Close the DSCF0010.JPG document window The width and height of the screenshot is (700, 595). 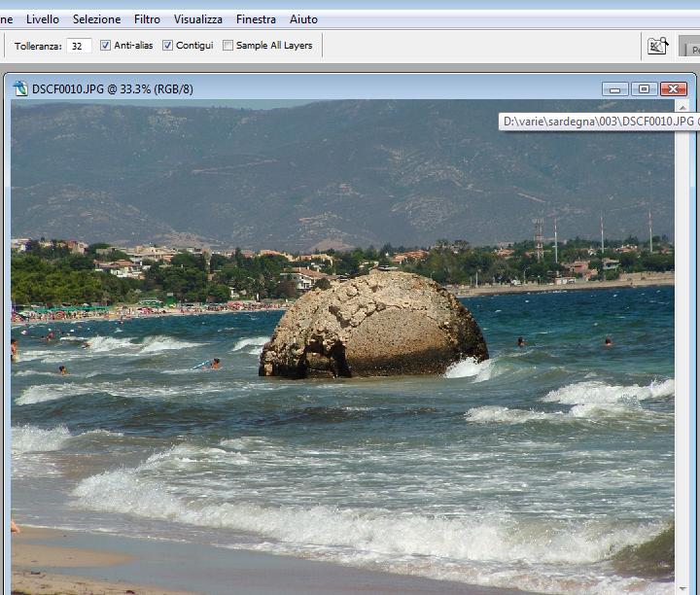[x=673, y=88]
